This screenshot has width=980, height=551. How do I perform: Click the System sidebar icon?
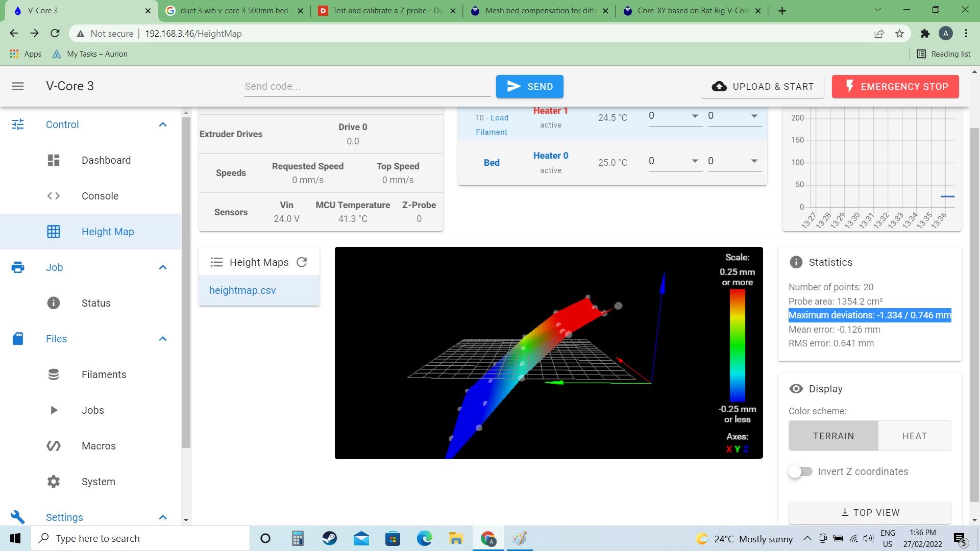(53, 481)
